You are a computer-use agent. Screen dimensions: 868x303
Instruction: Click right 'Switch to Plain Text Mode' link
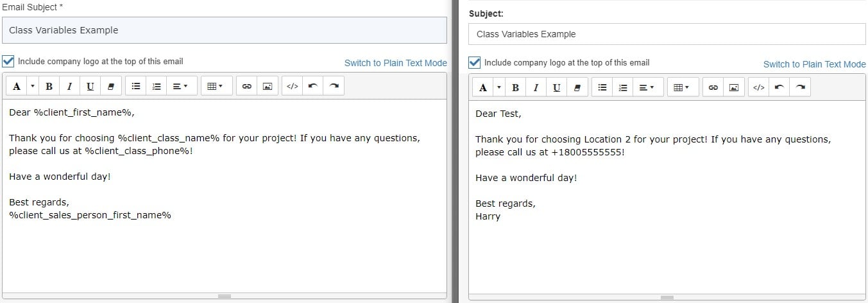click(814, 64)
